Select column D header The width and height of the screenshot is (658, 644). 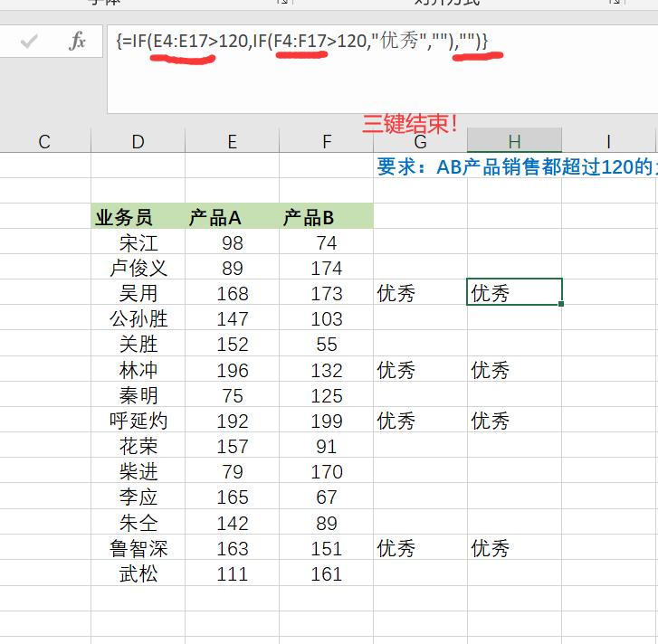[x=138, y=142]
